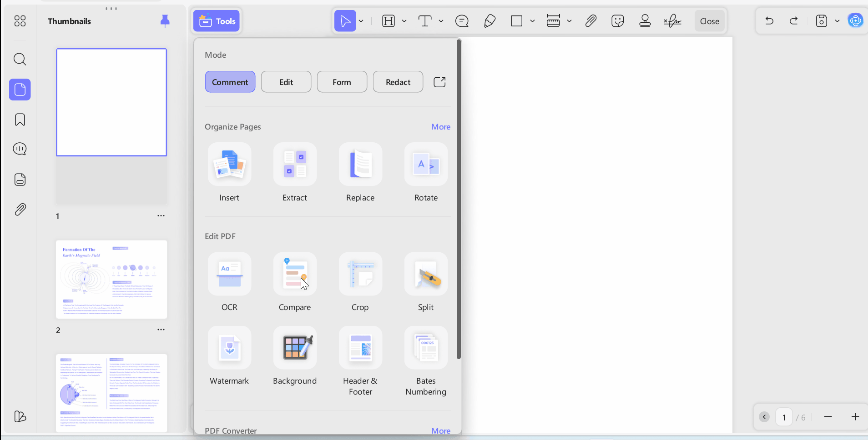Launch the Split tool

426,282
